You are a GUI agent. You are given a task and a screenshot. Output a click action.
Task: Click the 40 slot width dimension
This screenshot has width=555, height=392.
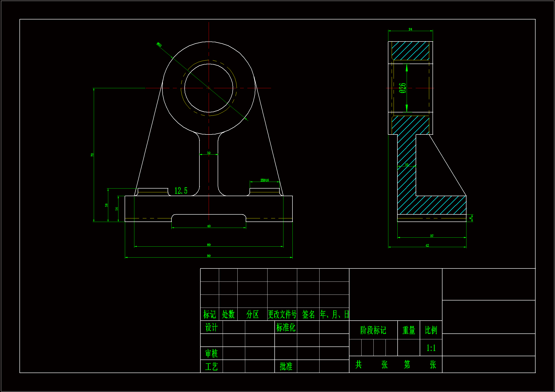pos(209,226)
